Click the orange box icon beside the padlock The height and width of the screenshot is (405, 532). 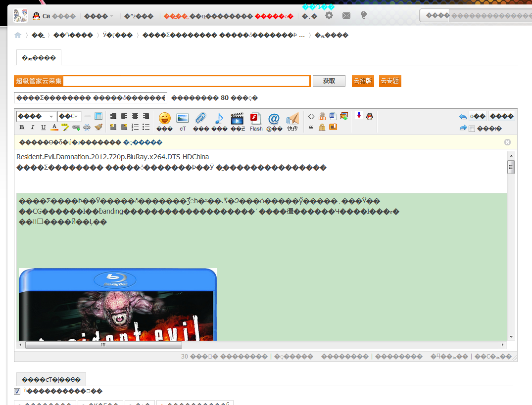[333, 127]
